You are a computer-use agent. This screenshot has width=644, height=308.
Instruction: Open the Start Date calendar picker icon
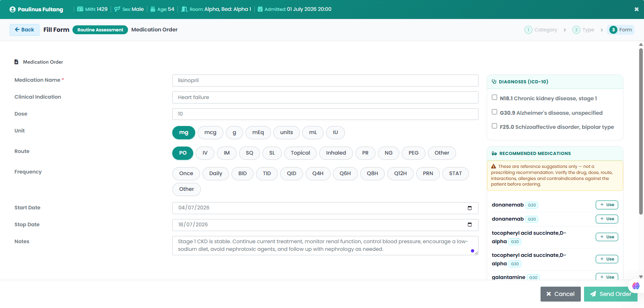(469, 208)
